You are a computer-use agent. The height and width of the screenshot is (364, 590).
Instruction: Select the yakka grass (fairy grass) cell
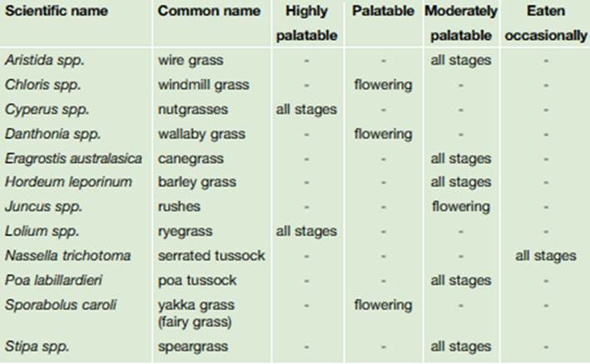196,312
